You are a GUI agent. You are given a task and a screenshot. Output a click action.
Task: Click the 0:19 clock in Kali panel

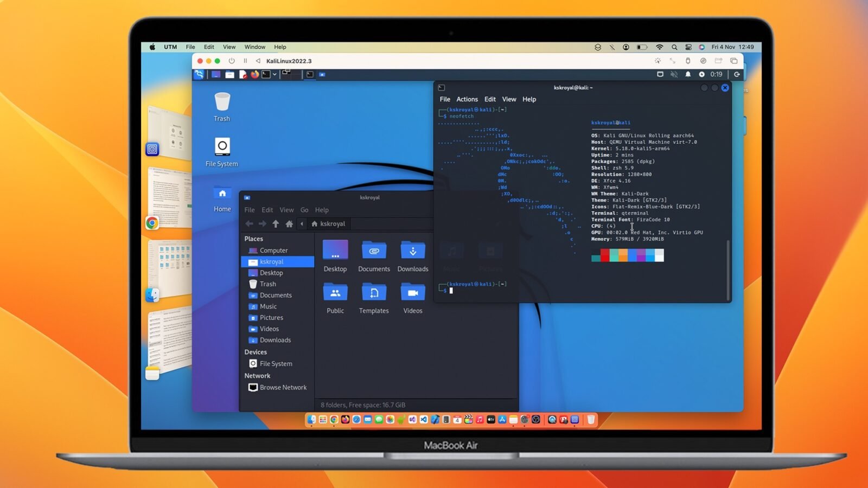[x=716, y=74]
